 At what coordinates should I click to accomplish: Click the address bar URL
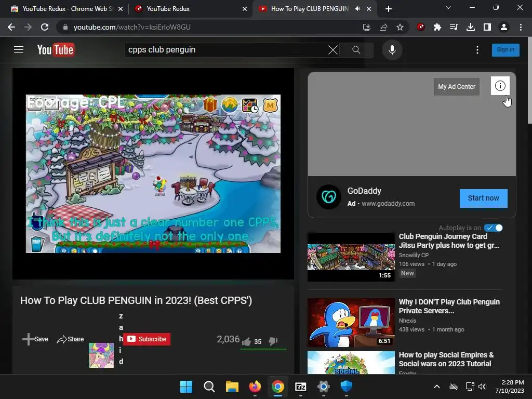point(132,27)
